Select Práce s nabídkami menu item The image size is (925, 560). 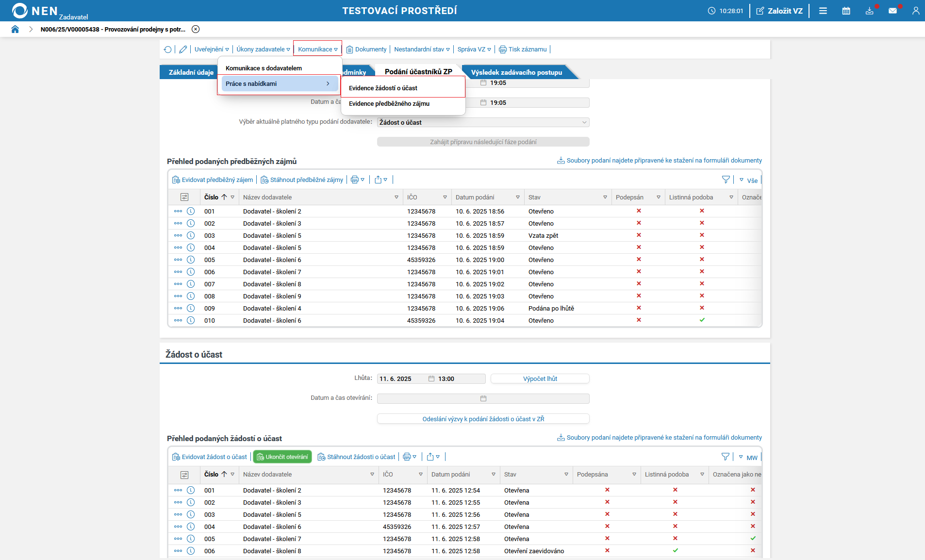[x=280, y=83]
